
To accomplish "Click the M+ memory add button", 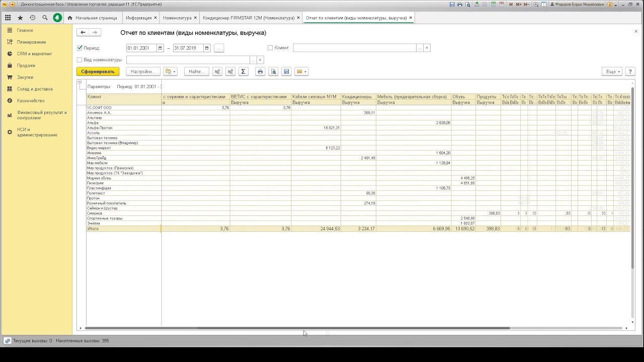I will tap(519, 5).
